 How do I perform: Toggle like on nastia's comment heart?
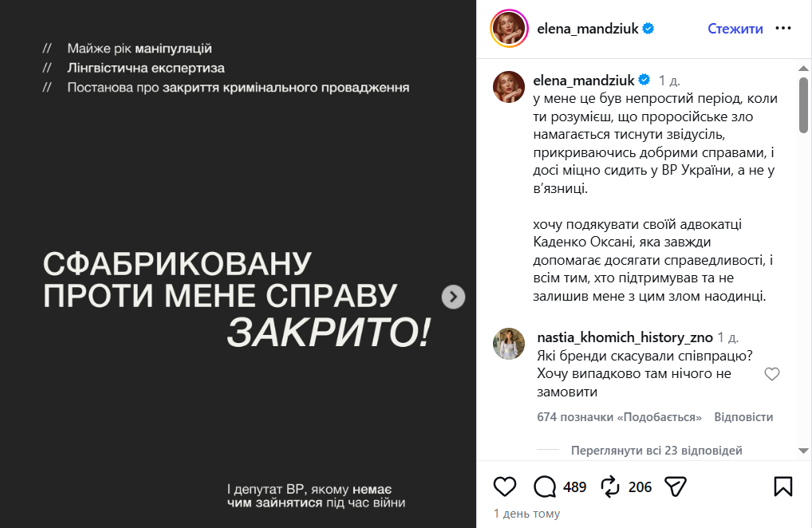point(771,372)
